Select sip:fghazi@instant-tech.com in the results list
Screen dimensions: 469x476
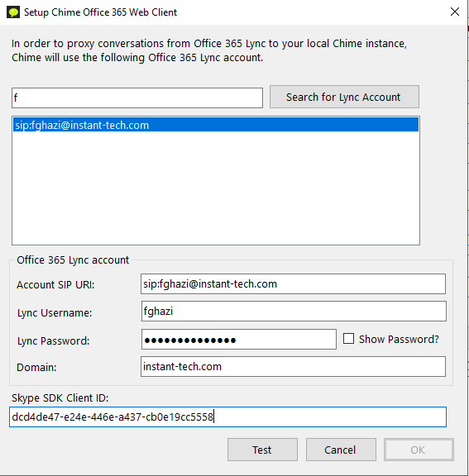tap(216, 125)
